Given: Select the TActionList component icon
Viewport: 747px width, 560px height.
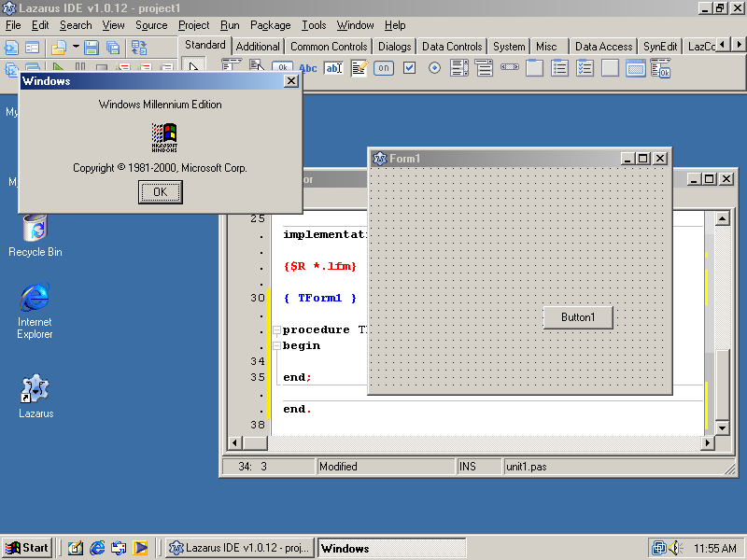Looking at the screenshot, I should 661,68.
